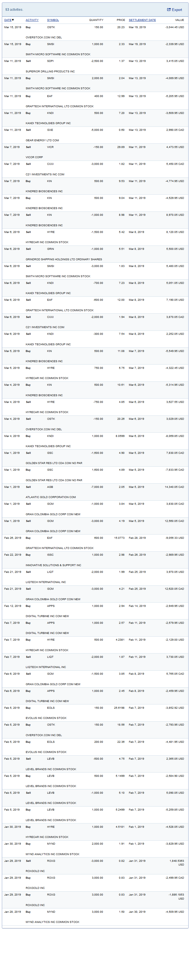Screen dimensions: 195x980
Task: Click the SUPERIOR DRILLING PRODUCTS INC name
Action: pos(50,71)
